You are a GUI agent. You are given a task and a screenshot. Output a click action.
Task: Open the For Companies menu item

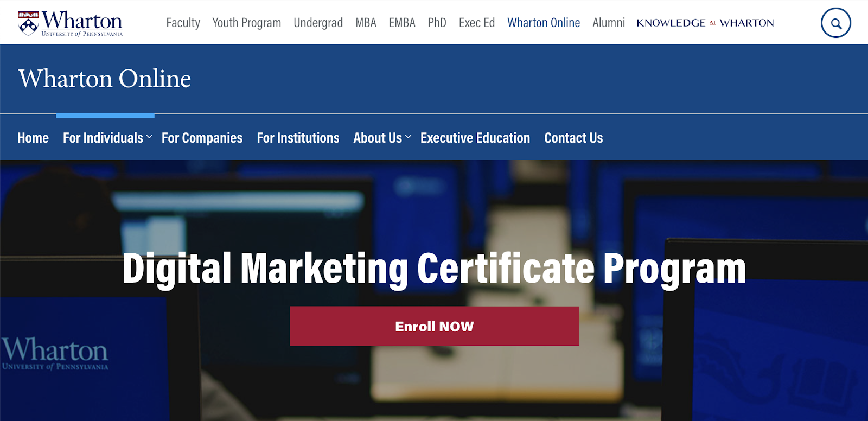coord(202,138)
